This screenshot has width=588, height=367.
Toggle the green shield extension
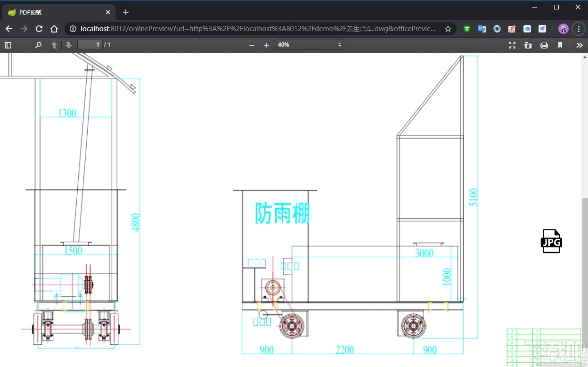click(x=466, y=29)
